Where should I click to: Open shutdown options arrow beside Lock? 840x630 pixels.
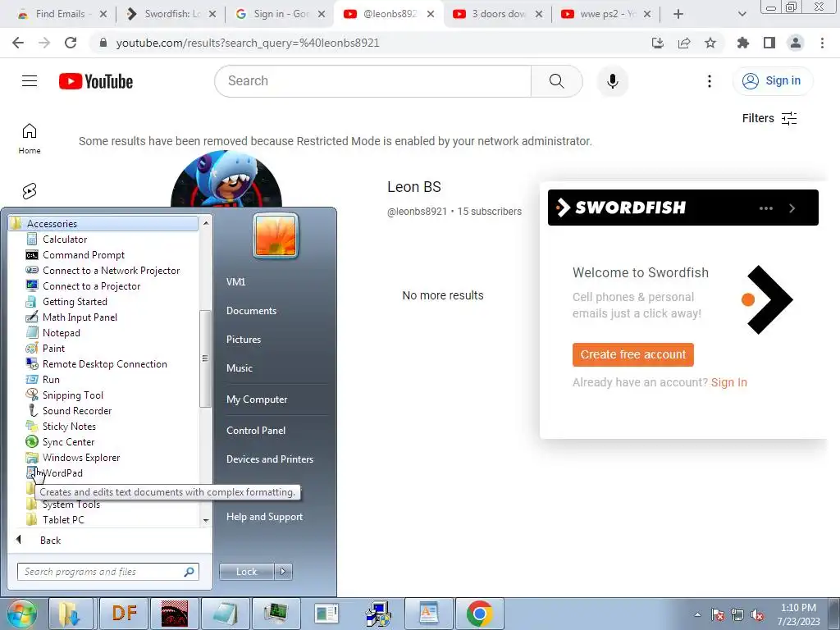point(283,572)
